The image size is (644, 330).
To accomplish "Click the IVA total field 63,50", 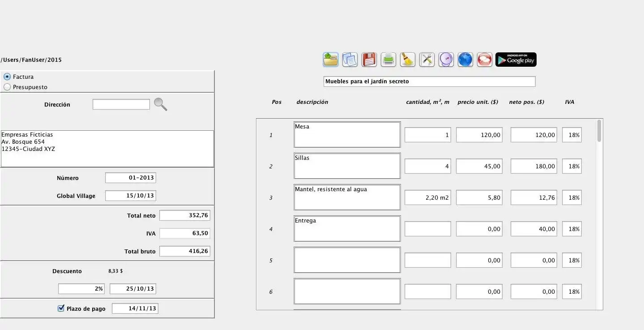I will [185, 233].
